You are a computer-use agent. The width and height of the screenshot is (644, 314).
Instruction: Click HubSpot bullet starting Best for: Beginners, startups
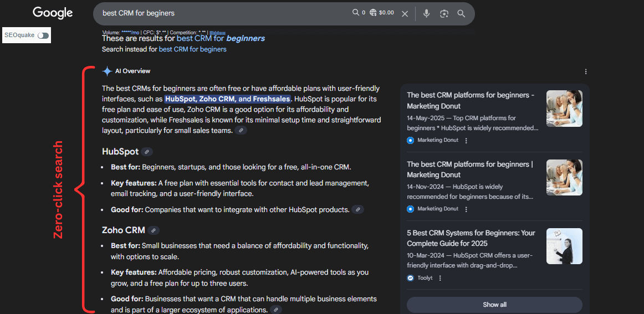click(x=231, y=167)
